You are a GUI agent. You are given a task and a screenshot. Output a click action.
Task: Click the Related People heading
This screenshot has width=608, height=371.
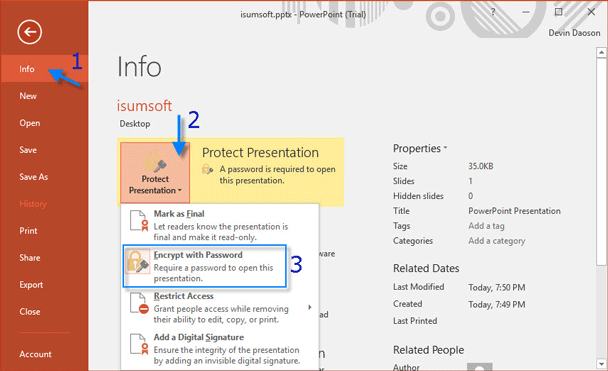(x=428, y=350)
